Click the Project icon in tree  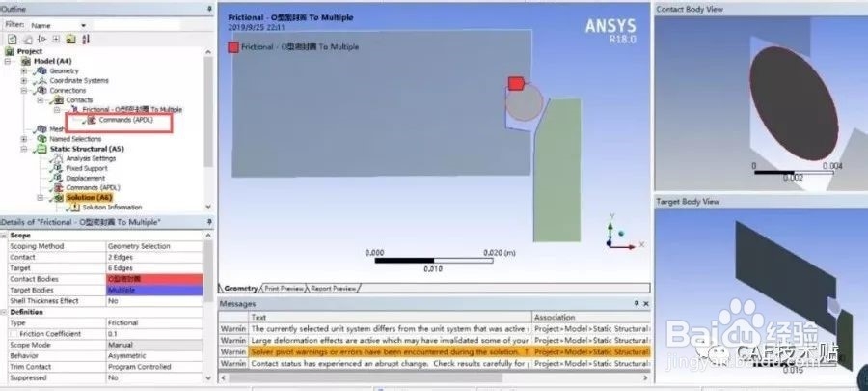10,51
